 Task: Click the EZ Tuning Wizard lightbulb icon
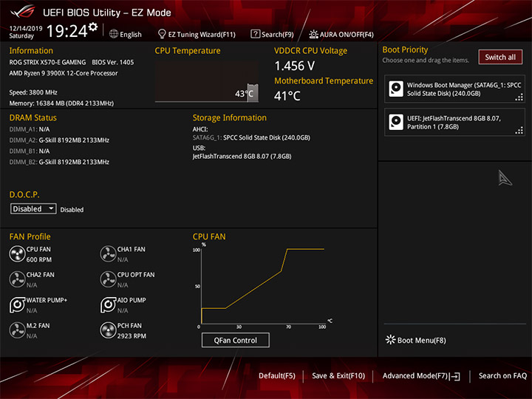click(162, 34)
